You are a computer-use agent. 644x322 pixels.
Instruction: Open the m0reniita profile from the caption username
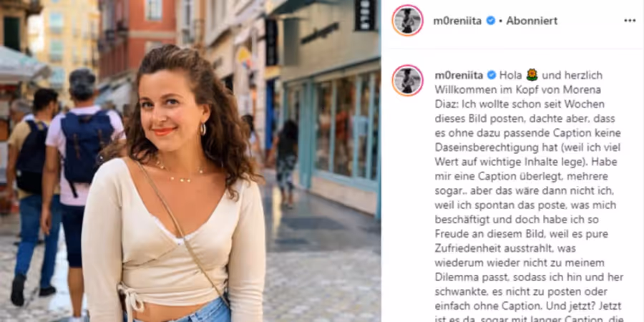point(459,76)
